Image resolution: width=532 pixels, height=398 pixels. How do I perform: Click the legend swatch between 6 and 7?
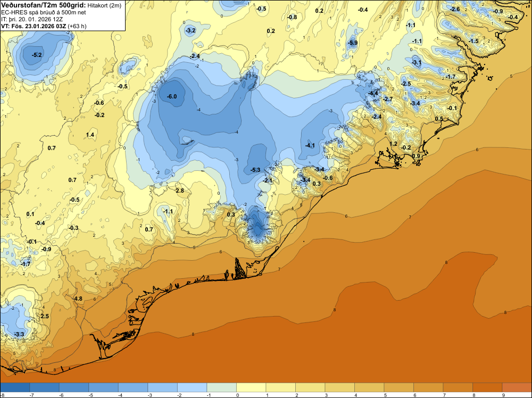[x=428, y=387]
